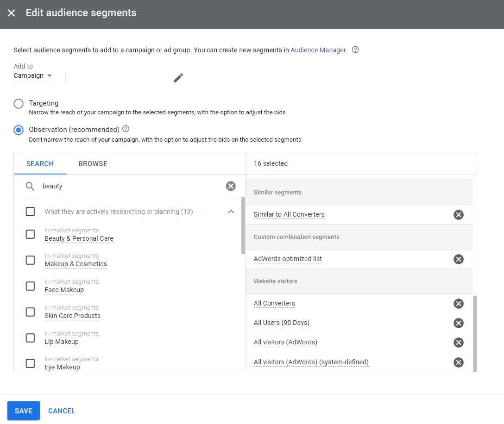Screen dimensions: 504x424
Task: Click the magnifier search icon
Action: click(x=30, y=186)
